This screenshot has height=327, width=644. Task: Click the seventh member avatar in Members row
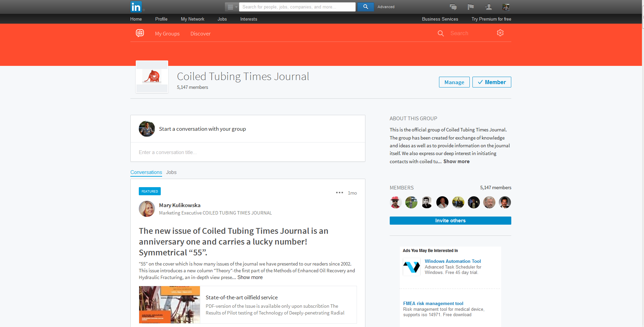[x=489, y=202]
